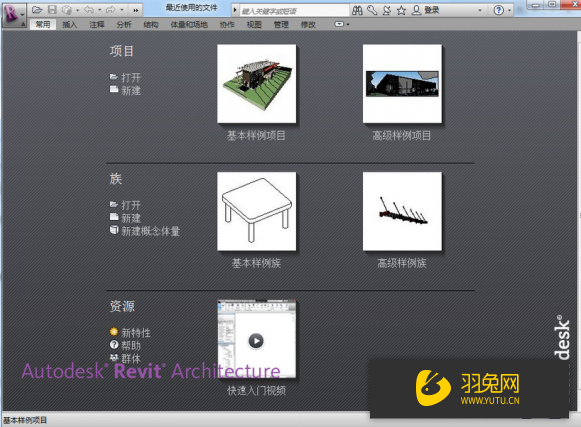Click the 高级样例项目 caption text
This screenshot has width=581, height=427.
pyautogui.click(x=402, y=136)
